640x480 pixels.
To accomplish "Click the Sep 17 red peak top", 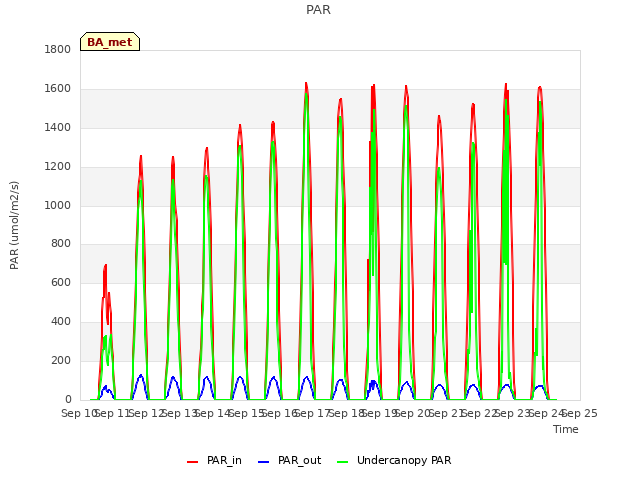I will pyautogui.click(x=306, y=83).
